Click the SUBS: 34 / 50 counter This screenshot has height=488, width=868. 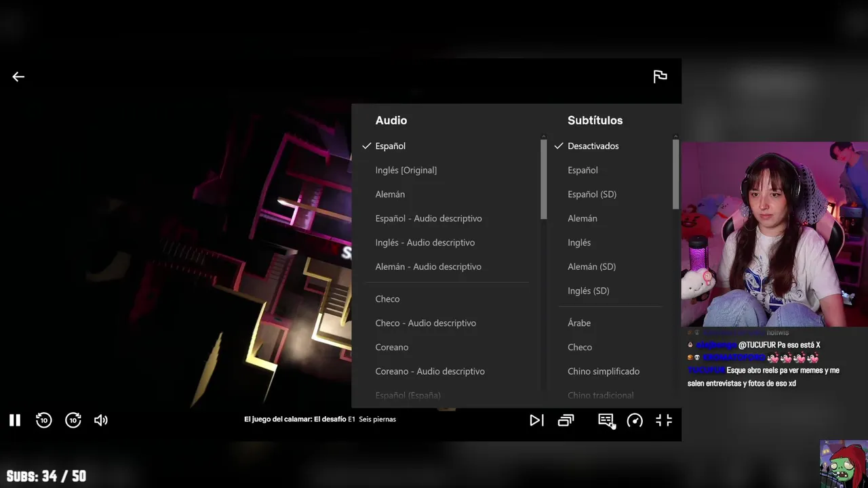coord(47,476)
